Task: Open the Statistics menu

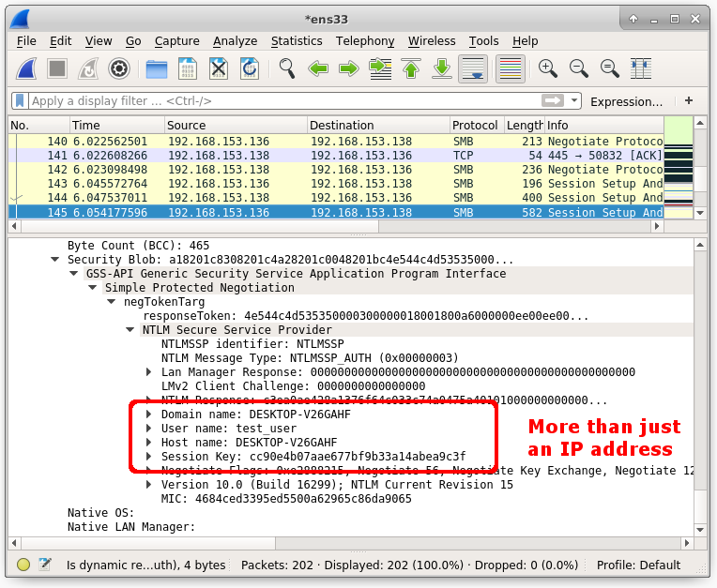Action: click(x=297, y=41)
